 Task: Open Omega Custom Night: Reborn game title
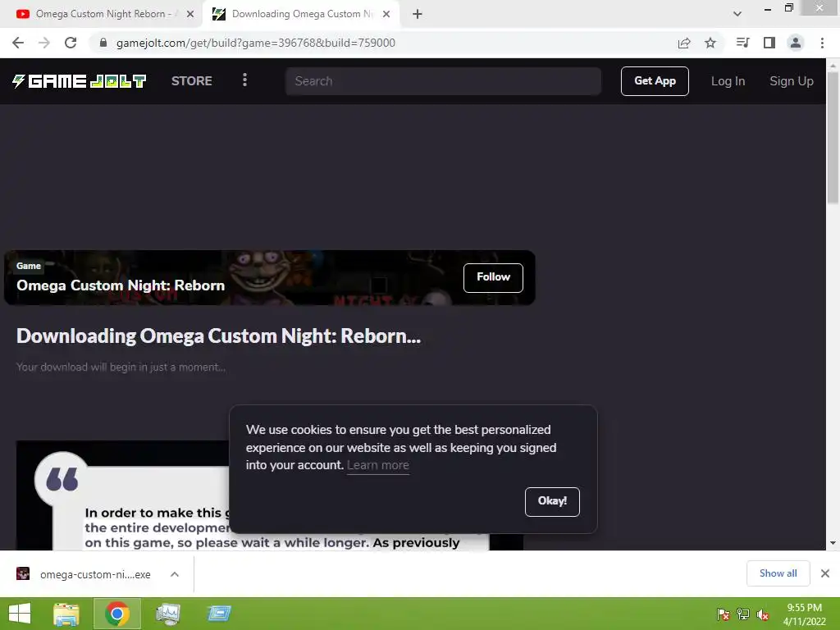coord(121,285)
